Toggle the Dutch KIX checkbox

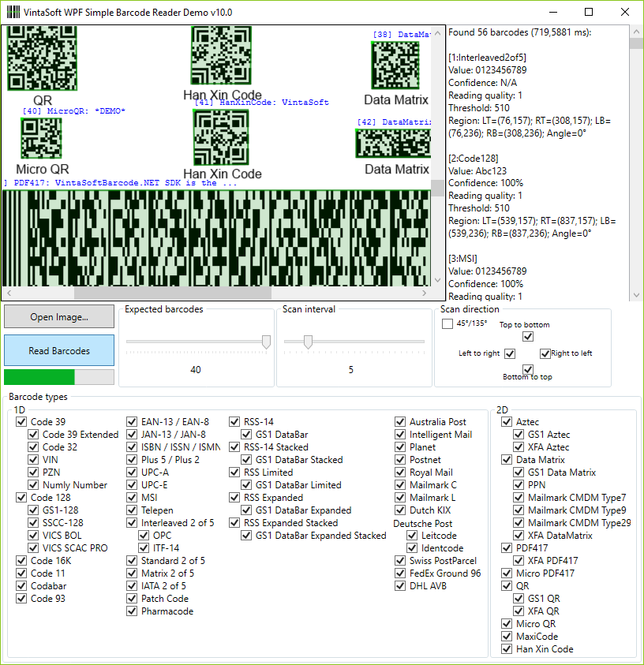tap(399, 510)
